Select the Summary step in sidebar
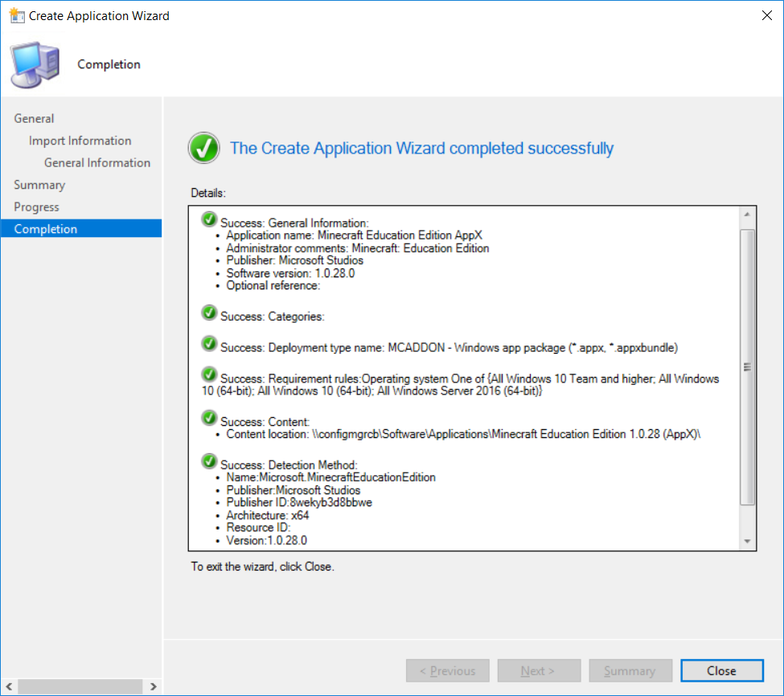The height and width of the screenshot is (696, 784). [x=39, y=185]
